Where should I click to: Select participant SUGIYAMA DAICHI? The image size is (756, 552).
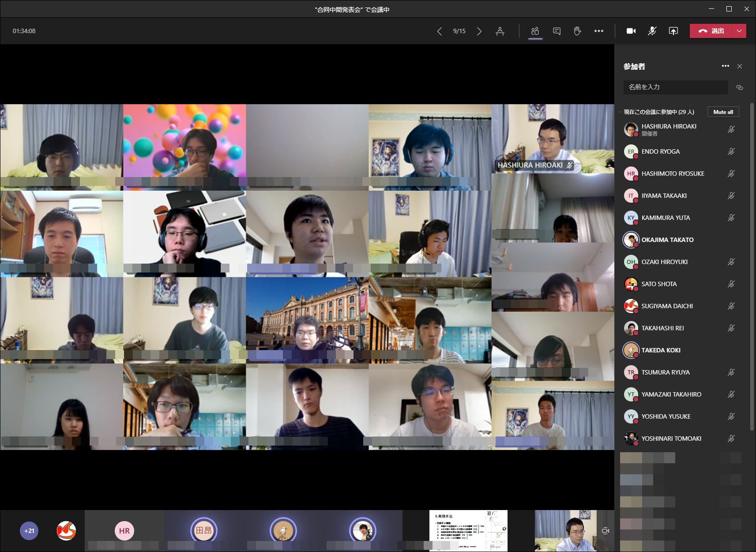[x=680, y=306]
